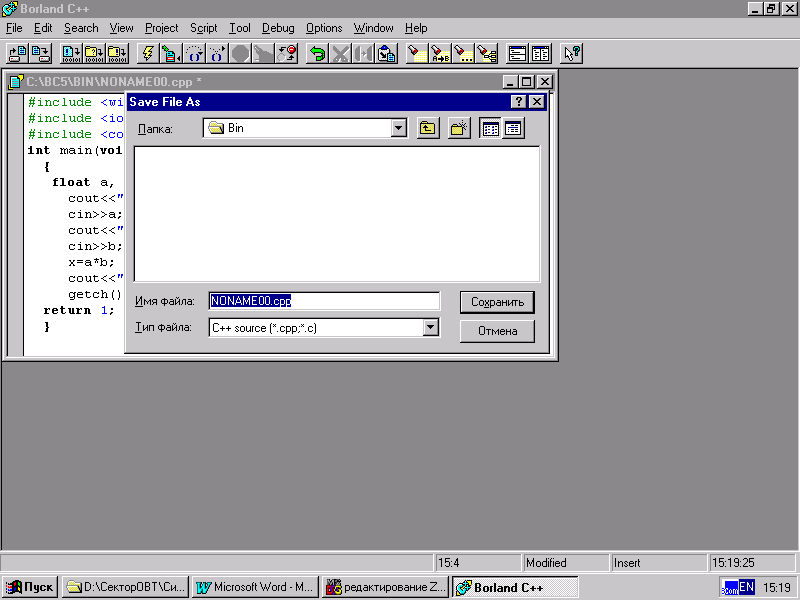
Task: Open the Debug menu
Action: coord(278,28)
